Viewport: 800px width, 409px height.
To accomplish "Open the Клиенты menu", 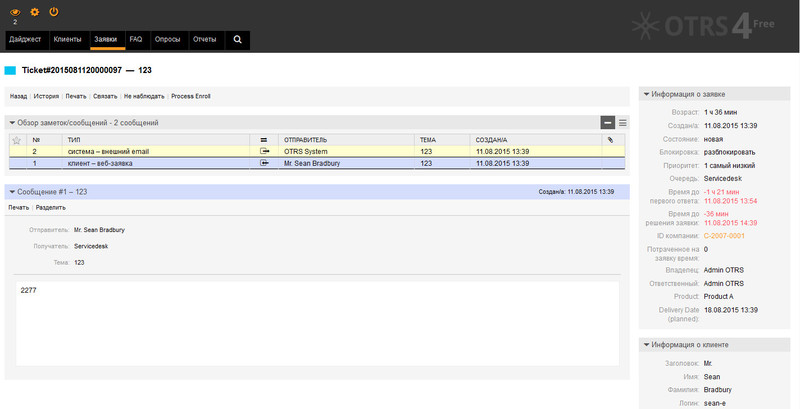I will (x=67, y=40).
